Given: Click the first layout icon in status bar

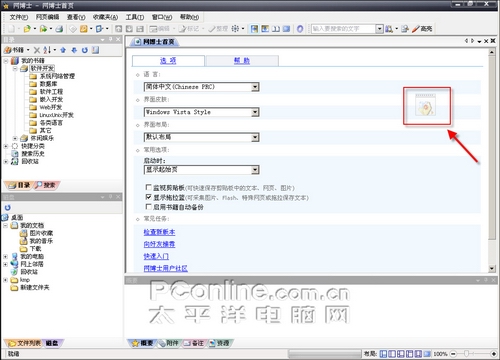Looking at the screenshot, I should [383, 354].
